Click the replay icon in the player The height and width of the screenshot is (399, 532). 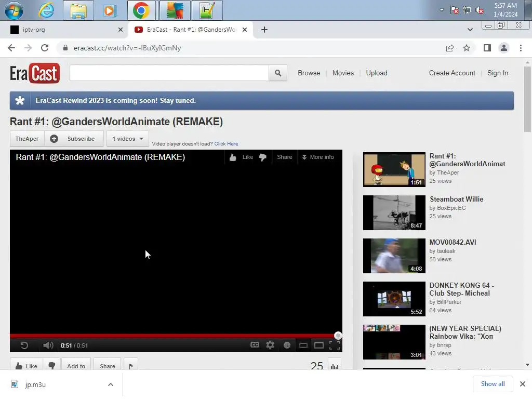(x=24, y=345)
